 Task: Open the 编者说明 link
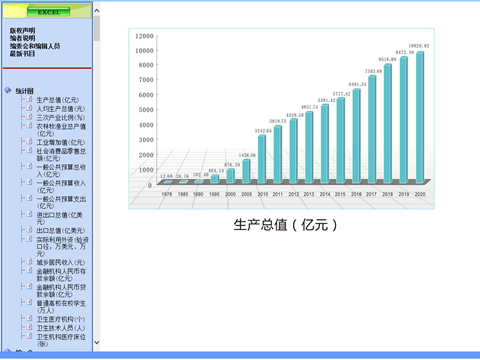click(22, 38)
